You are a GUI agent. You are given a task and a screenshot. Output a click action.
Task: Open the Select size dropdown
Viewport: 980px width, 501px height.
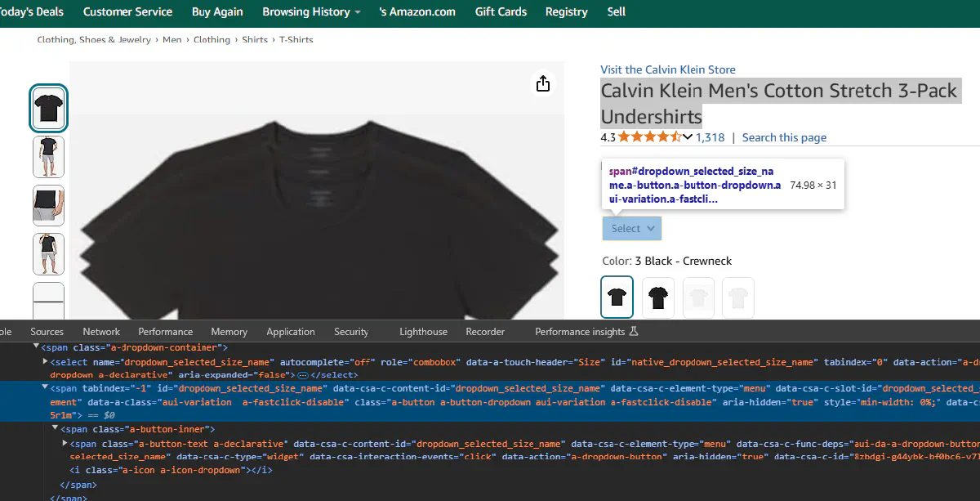point(632,229)
